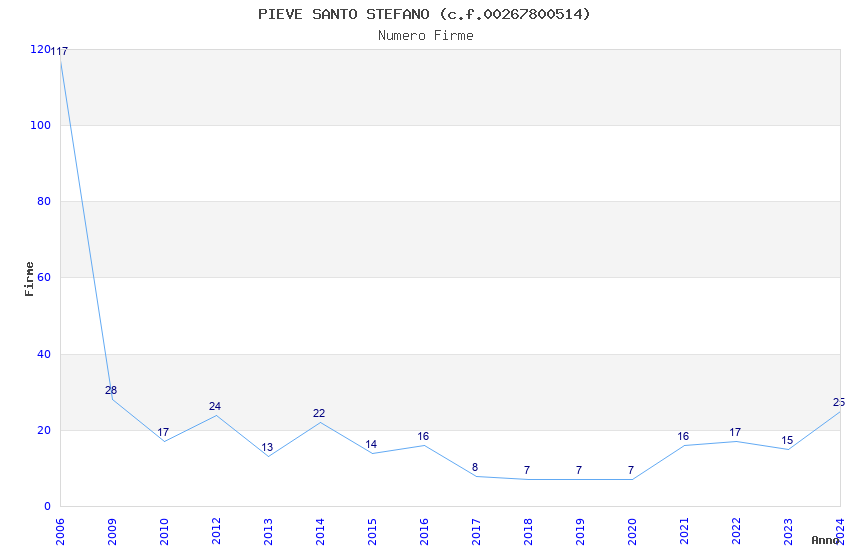850x550 pixels.
Task: Select the 22 data point for 2014
Action: click(319, 413)
